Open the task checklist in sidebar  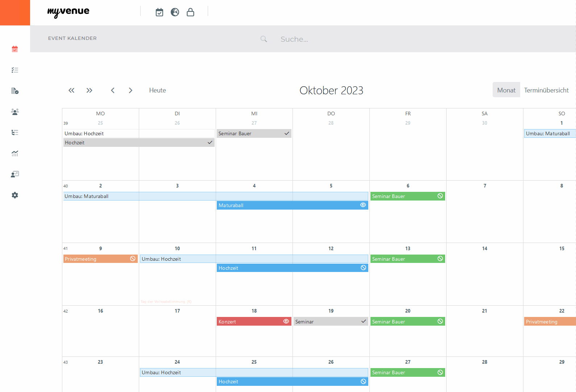pyautogui.click(x=15, y=70)
